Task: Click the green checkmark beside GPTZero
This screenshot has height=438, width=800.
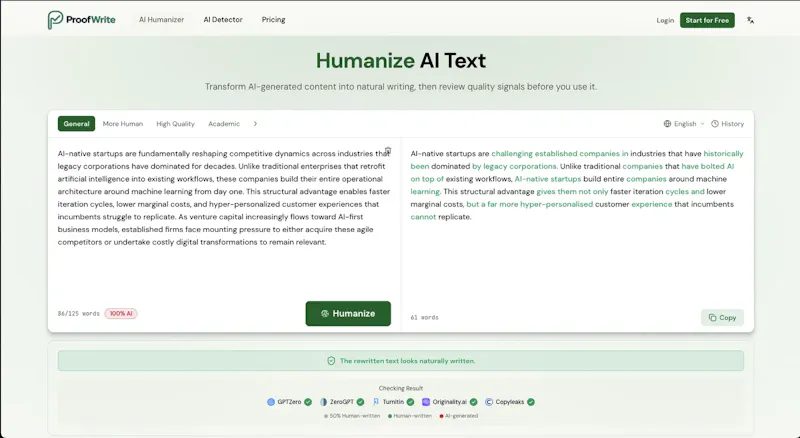Action: (308, 402)
